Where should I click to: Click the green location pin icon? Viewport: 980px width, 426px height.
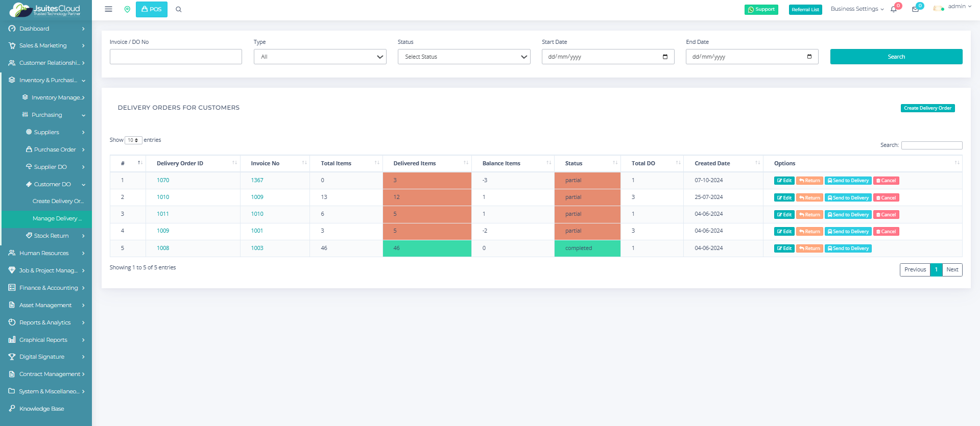click(127, 9)
